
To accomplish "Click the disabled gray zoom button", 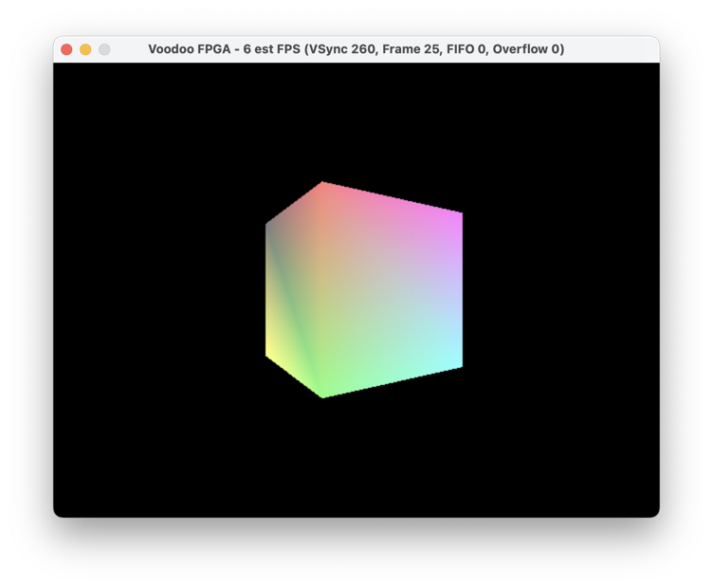I will tap(104, 49).
